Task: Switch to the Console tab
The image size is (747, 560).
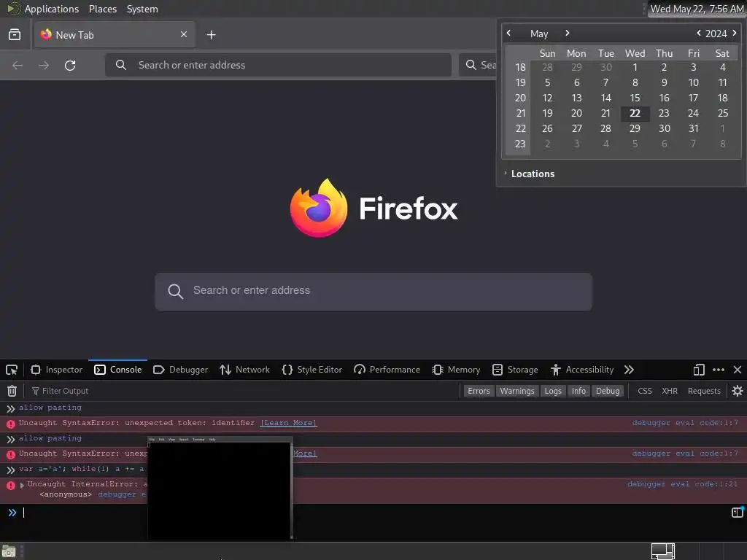Action: (118, 370)
